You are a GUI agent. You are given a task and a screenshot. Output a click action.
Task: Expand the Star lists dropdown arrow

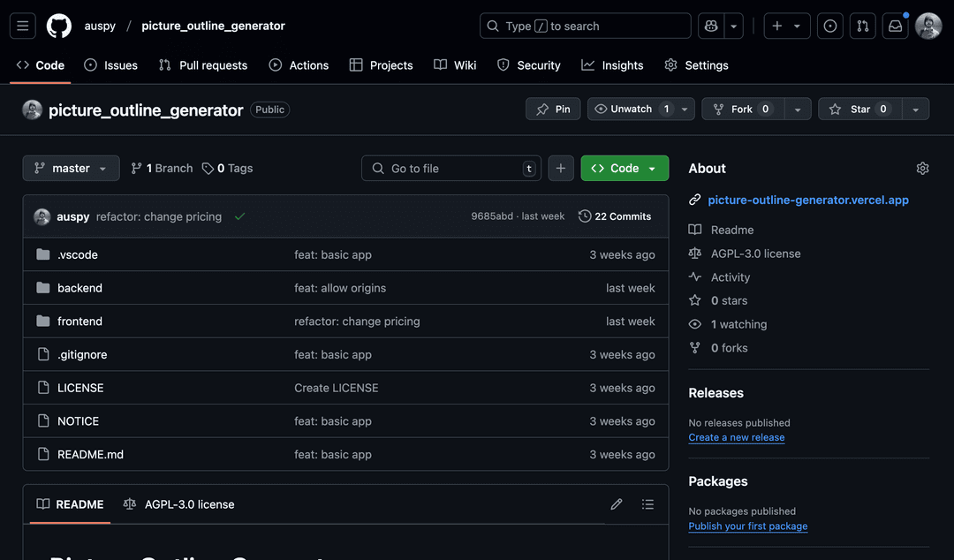tap(916, 109)
